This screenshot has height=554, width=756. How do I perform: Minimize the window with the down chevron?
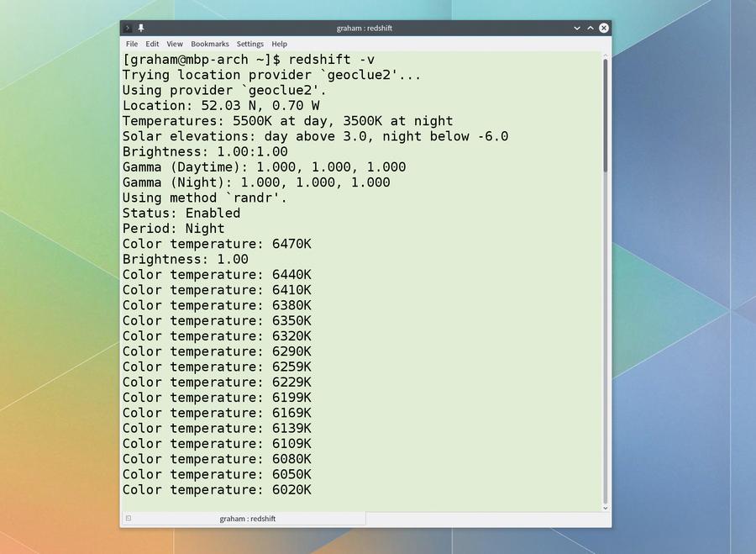pyautogui.click(x=576, y=28)
